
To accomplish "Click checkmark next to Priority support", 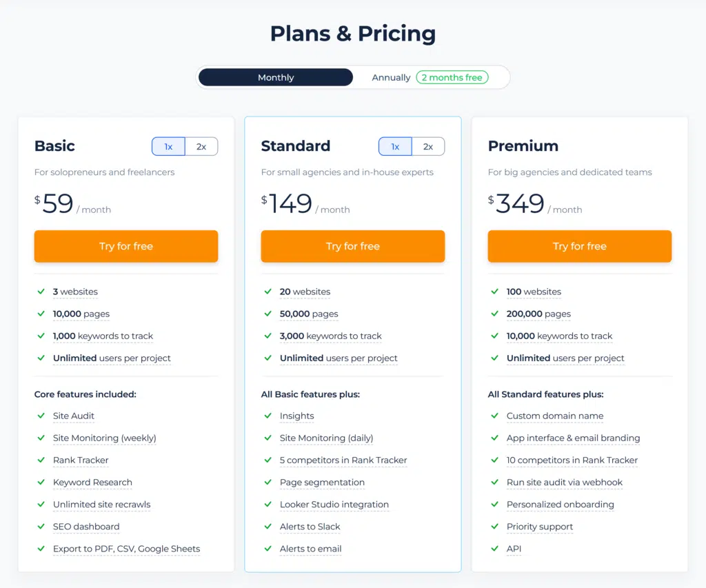I will click(495, 527).
